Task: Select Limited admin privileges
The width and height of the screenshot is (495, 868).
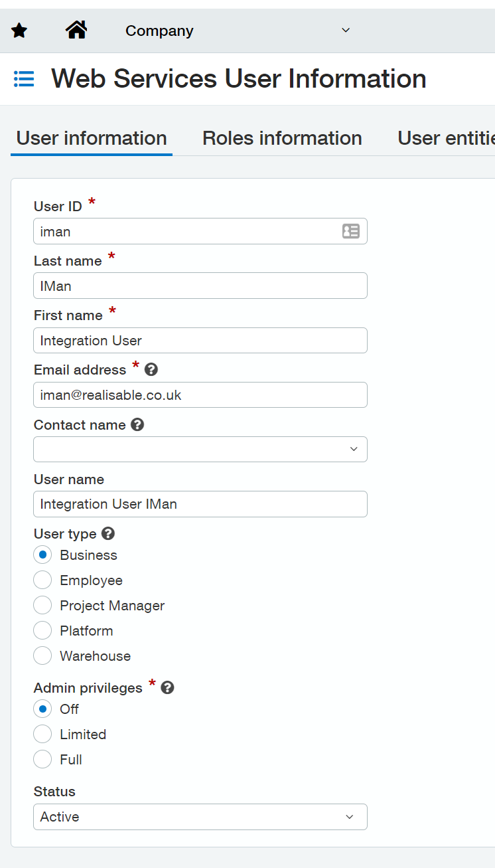Action: [42, 735]
